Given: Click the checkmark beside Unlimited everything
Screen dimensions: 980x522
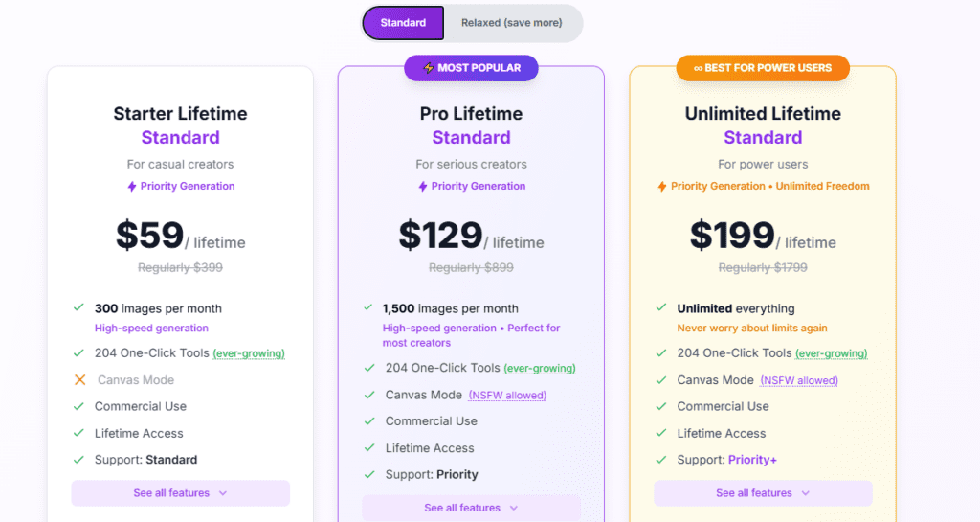Looking at the screenshot, I should (x=660, y=308).
